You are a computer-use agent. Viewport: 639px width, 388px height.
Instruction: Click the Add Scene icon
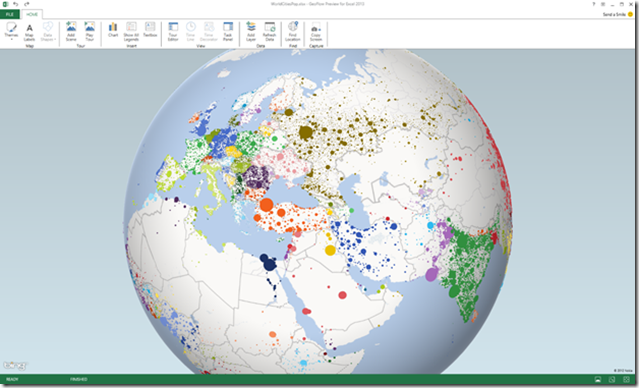pos(71,31)
